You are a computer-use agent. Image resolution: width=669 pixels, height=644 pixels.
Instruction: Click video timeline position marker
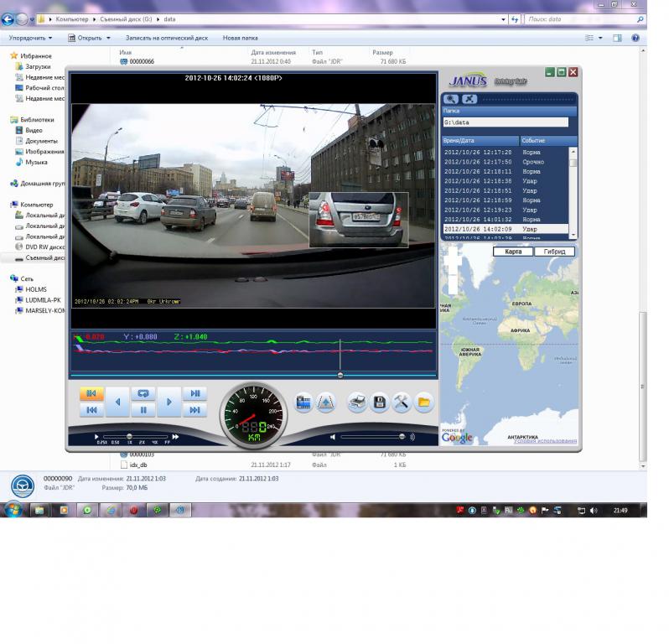point(340,375)
